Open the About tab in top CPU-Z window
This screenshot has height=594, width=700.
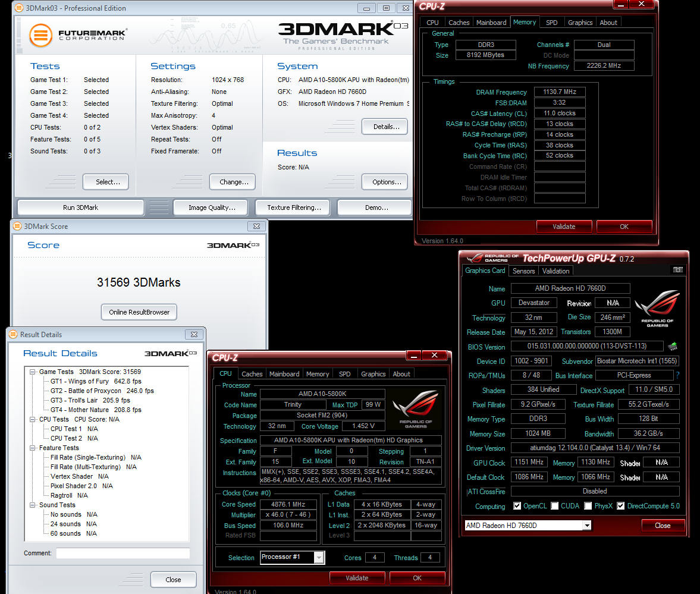click(608, 23)
